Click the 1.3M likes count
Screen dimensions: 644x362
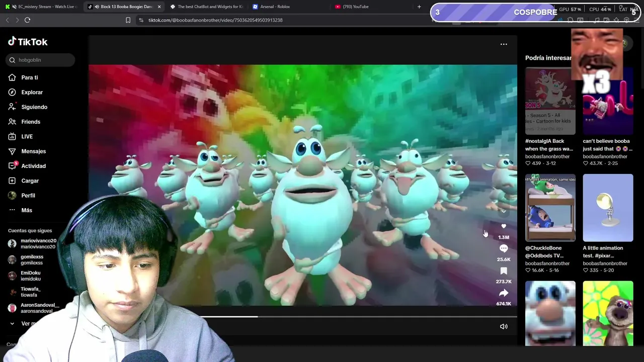tap(504, 237)
